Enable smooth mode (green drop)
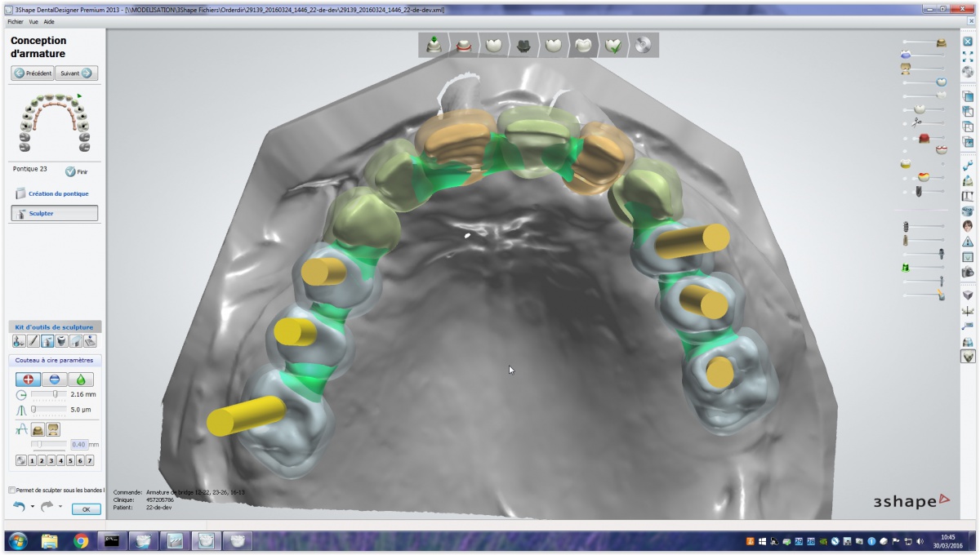This screenshot has height=555, width=980. tap(81, 380)
